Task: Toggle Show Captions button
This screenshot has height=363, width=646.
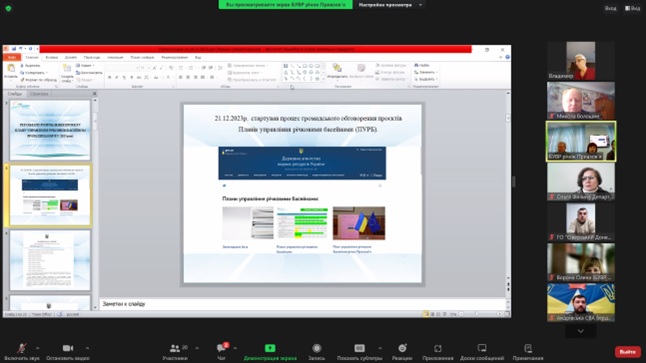Action: [359, 349]
